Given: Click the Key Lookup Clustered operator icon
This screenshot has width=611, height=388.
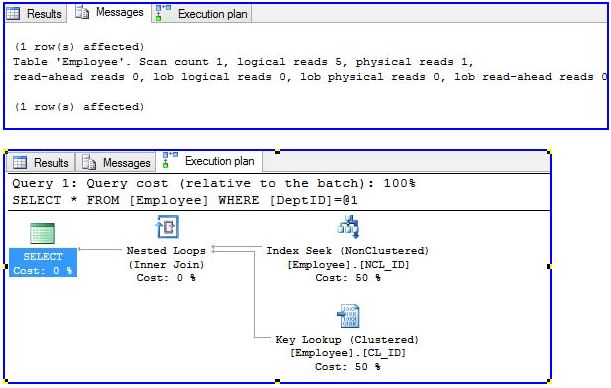Looking at the screenshot, I should click(348, 316).
